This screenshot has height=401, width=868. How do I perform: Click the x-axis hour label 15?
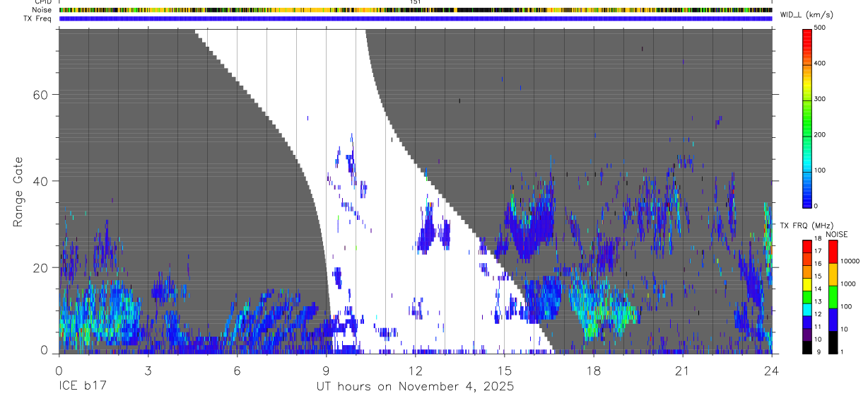[x=504, y=371]
